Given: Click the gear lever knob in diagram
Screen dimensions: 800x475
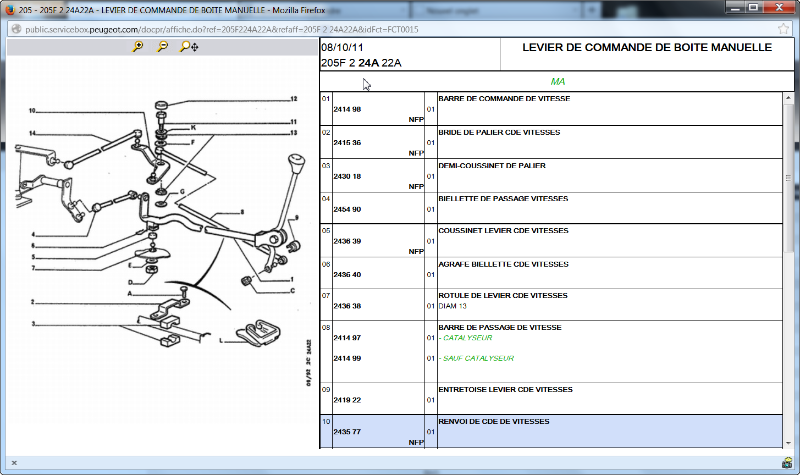Looking at the screenshot, I should [x=296, y=163].
